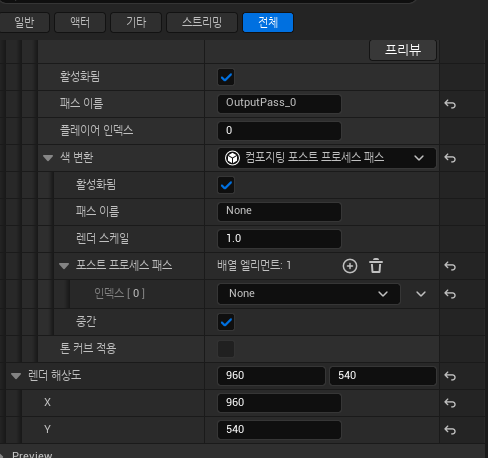Reset 인덱스 [0] element to default
The image size is (488, 458).
click(450, 294)
